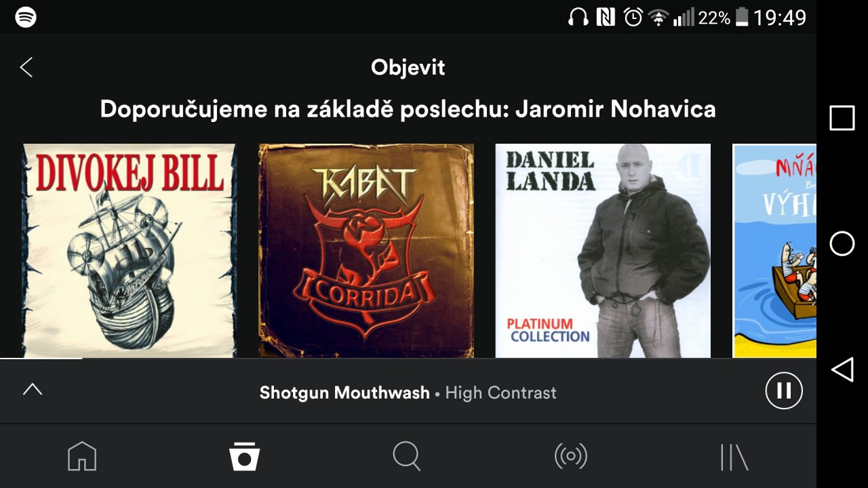Pause the playing track

point(784,390)
